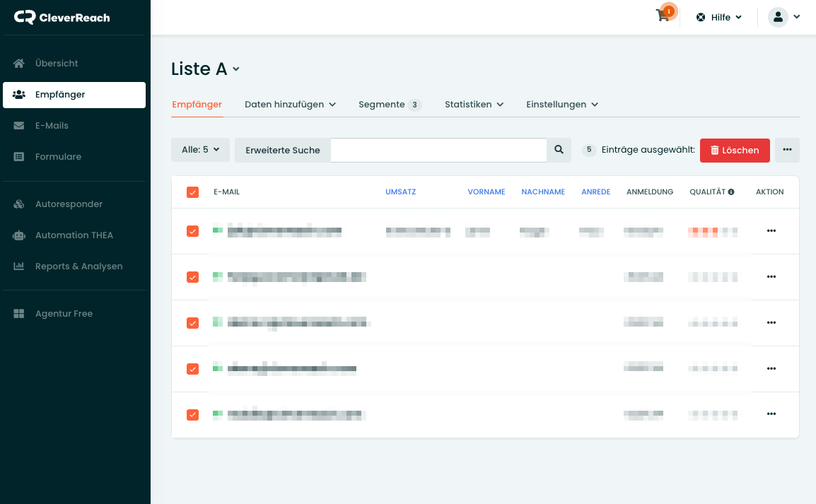Expand the Daten hinzufügen dropdown
Viewport: 816px width, 504px height.
point(290,105)
